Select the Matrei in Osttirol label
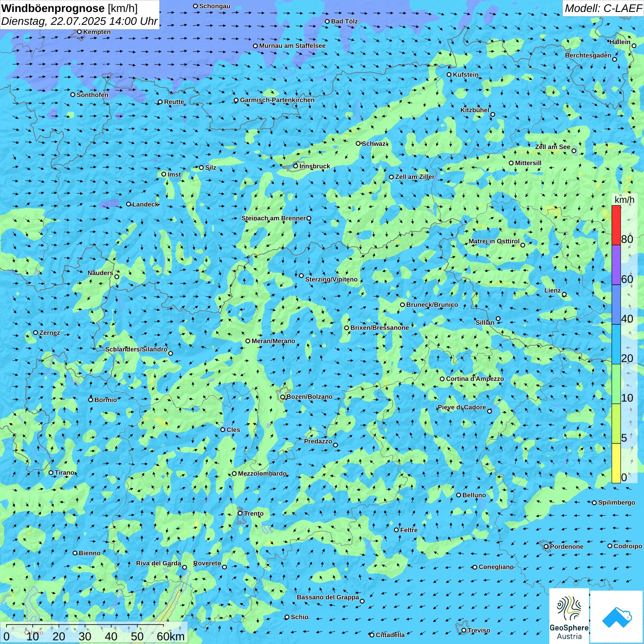 pyautogui.click(x=494, y=241)
